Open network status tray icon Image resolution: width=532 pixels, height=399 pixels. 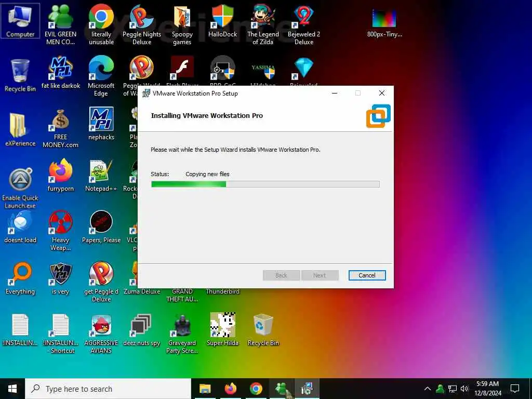point(453,389)
